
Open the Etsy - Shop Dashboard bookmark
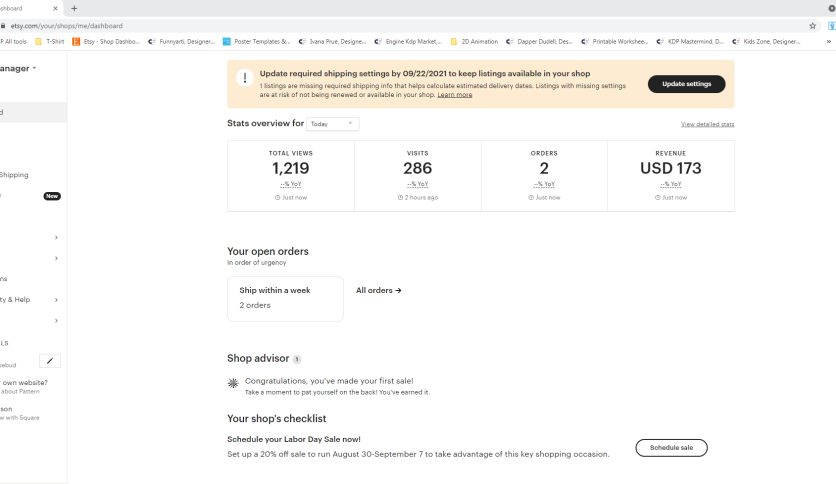tap(106, 42)
